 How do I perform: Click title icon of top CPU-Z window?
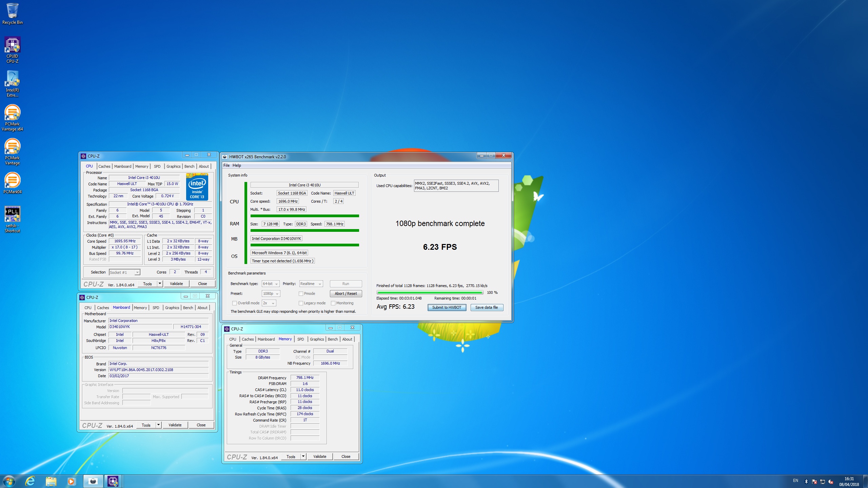click(83, 156)
